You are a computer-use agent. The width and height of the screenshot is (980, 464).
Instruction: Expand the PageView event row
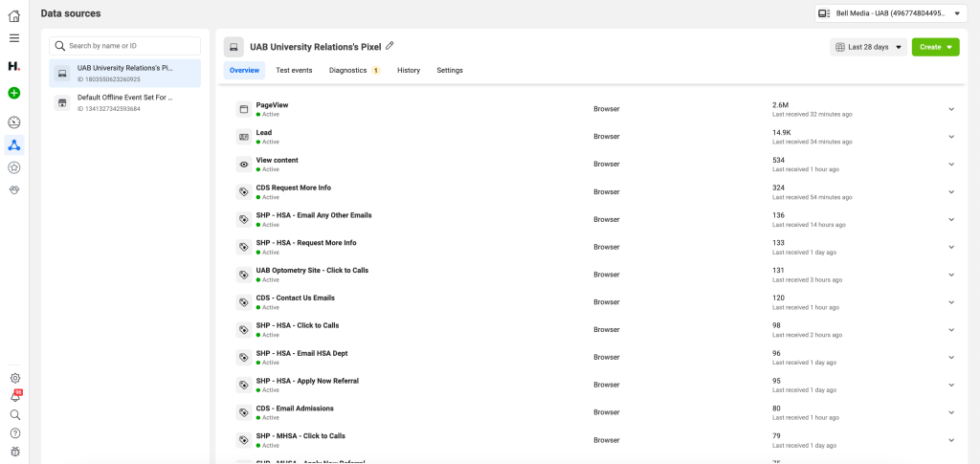[x=950, y=109]
